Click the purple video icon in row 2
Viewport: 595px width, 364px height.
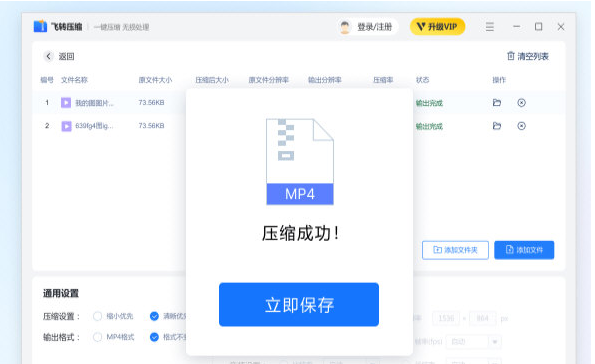pos(66,126)
